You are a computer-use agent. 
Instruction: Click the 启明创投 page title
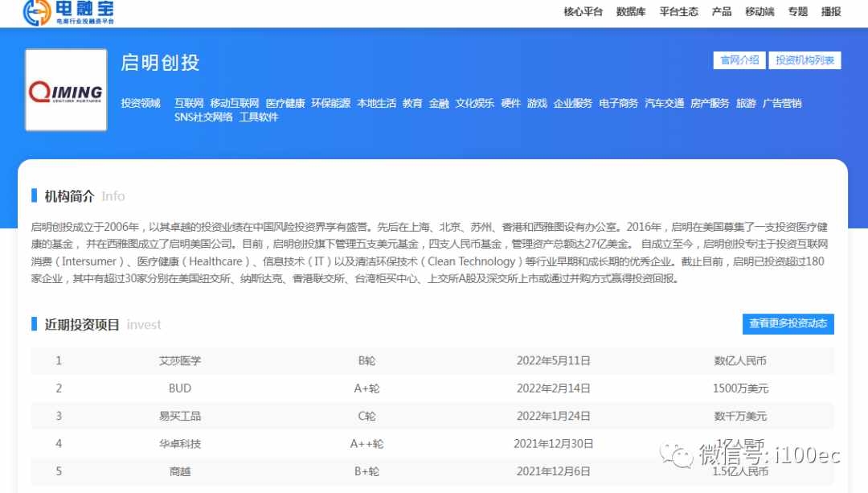[160, 63]
